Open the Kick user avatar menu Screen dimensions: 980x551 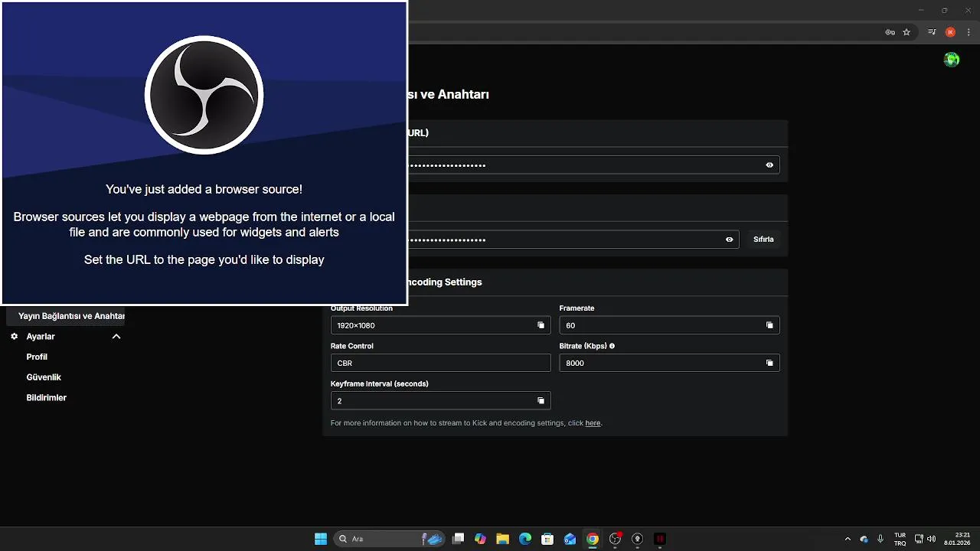click(952, 60)
